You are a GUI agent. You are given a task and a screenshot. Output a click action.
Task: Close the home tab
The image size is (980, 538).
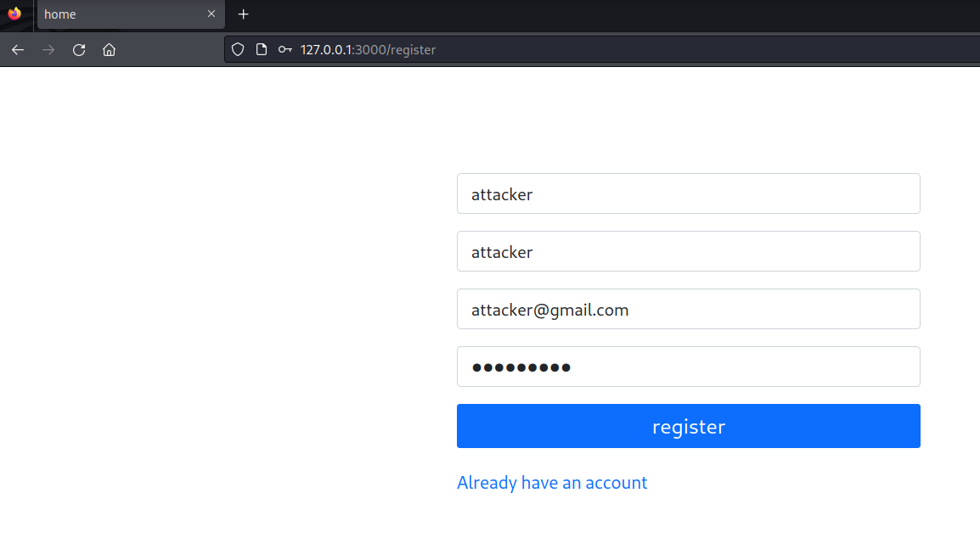point(211,14)
